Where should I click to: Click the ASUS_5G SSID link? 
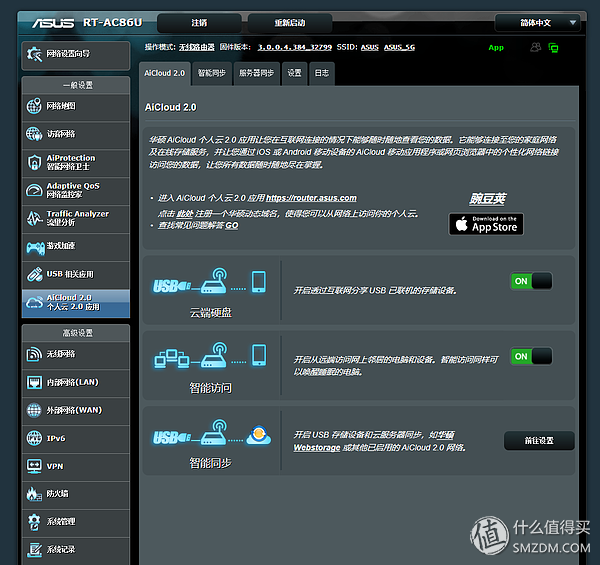pos(399,47)
